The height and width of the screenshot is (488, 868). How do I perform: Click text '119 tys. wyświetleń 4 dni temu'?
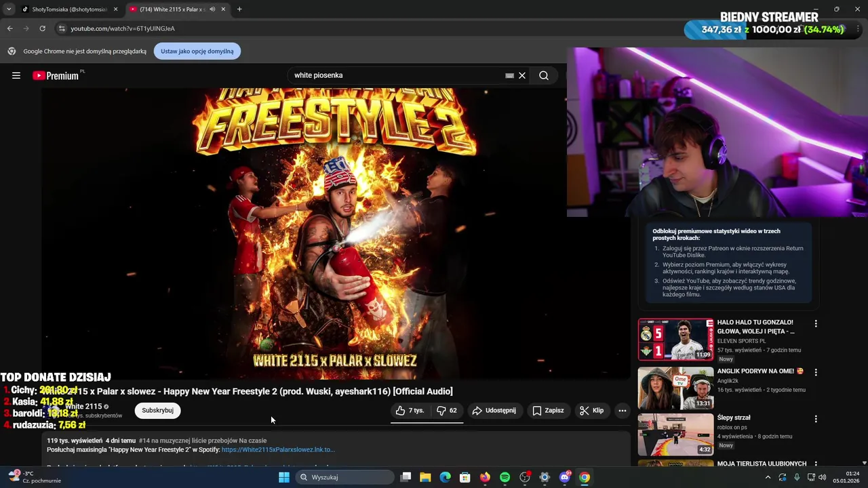[x=92, y=441]
